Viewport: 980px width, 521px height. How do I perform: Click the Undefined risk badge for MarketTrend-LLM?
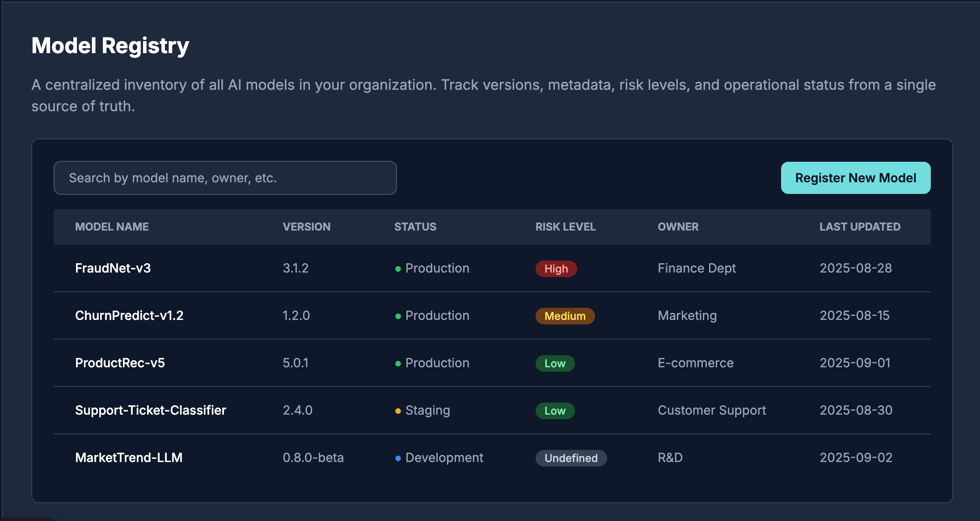(571, 458)
